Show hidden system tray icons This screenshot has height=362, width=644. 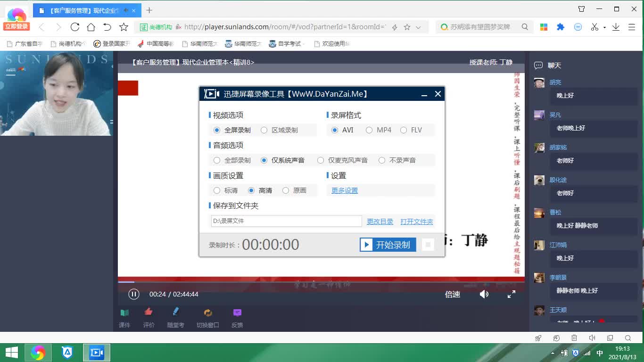tap(553, 353)
